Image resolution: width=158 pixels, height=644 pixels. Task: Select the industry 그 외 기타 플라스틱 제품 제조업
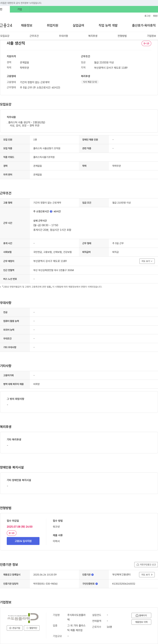point(77,628)
